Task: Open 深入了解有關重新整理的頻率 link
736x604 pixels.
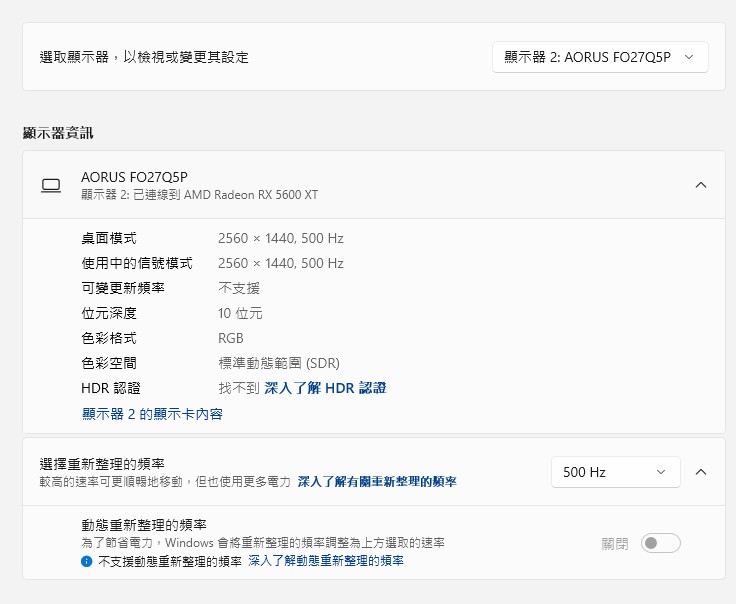Action: click(377, 482)
